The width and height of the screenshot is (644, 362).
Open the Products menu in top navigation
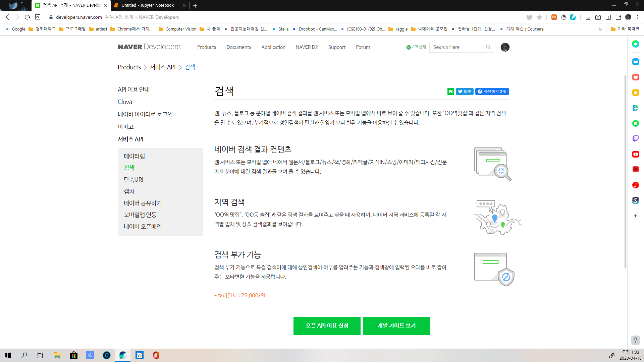206,47
